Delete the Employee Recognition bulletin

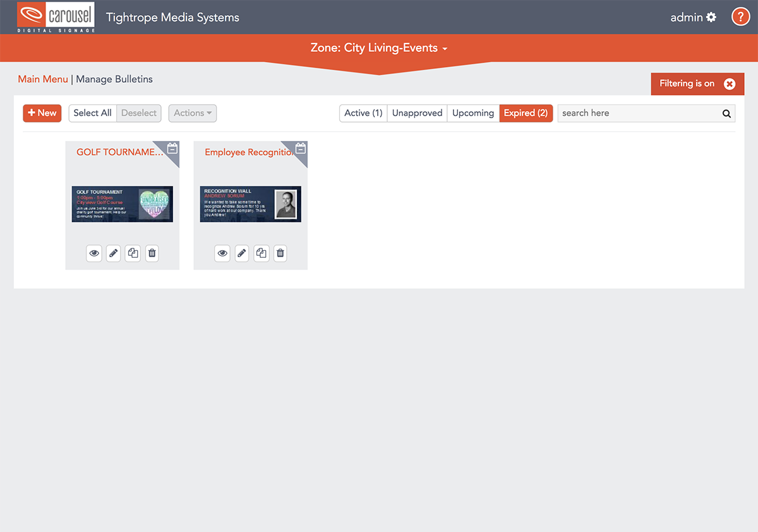point(280,253)
